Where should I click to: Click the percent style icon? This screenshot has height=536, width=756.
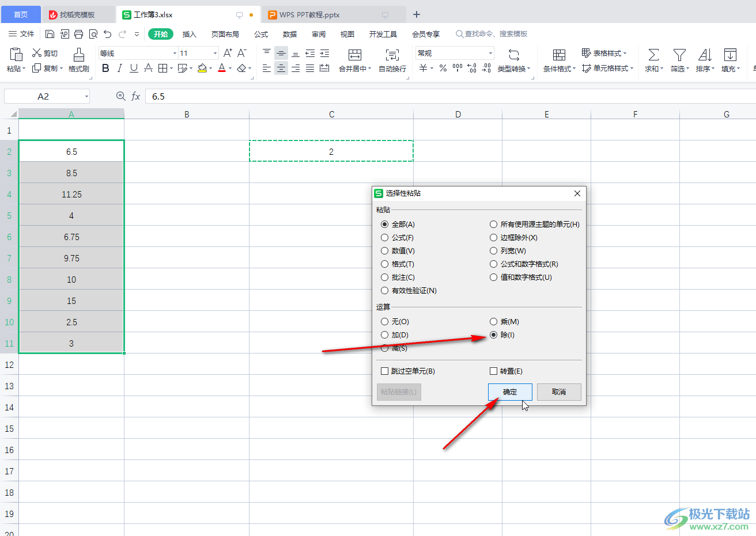pos(443,69)
